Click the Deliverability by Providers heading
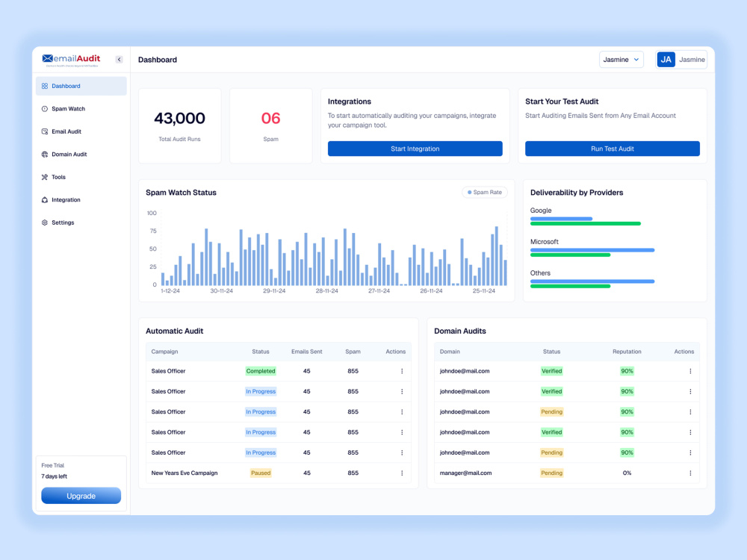 pyautogui.click(x=577, y=193)
